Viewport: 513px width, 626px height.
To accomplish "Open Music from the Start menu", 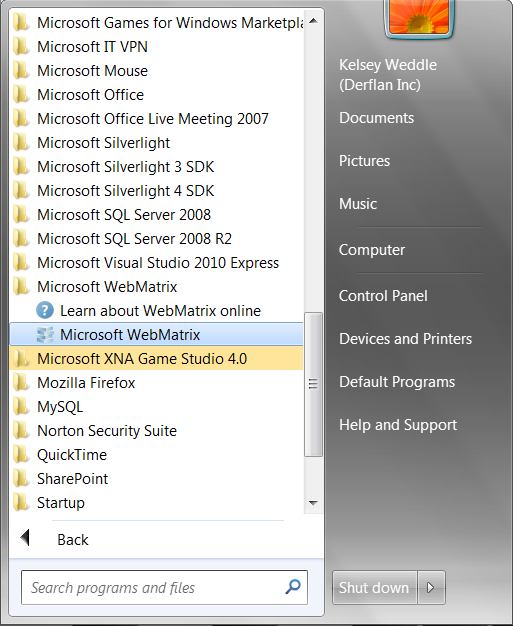I will (x=358, y=204).
